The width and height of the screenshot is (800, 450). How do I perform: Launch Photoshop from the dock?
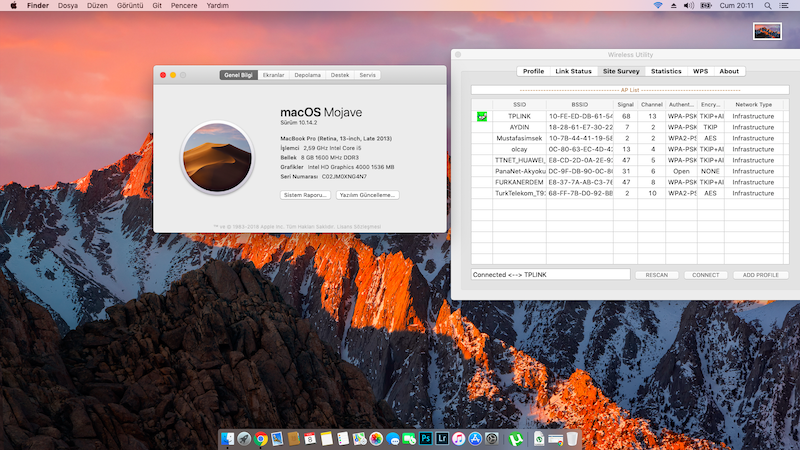[425, 438]
